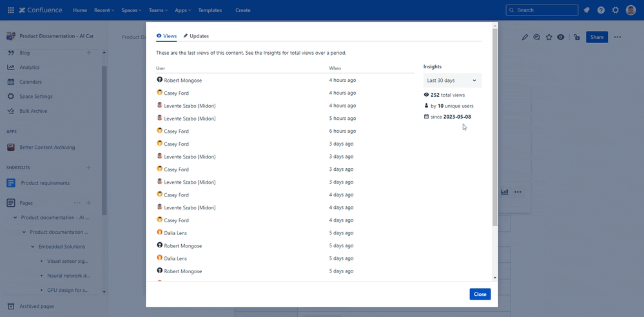644x317 pixels.
Task: Collapse the Embedded Solutions tree node
Action: pos(33,247)
